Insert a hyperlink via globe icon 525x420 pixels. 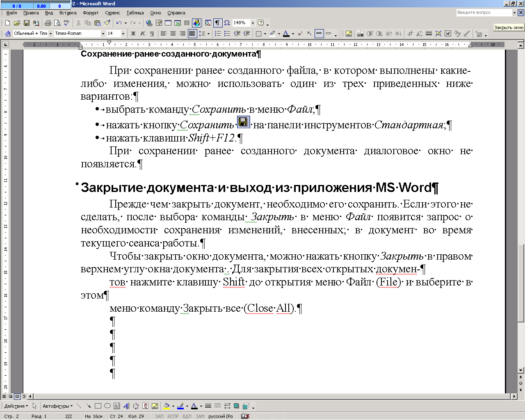pos(149,23)
